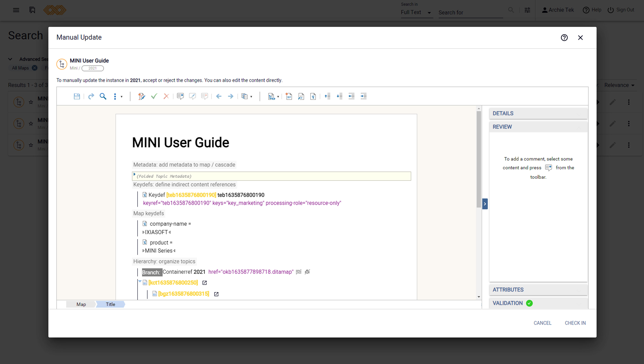Go to previous change arrow

(219, 96)
